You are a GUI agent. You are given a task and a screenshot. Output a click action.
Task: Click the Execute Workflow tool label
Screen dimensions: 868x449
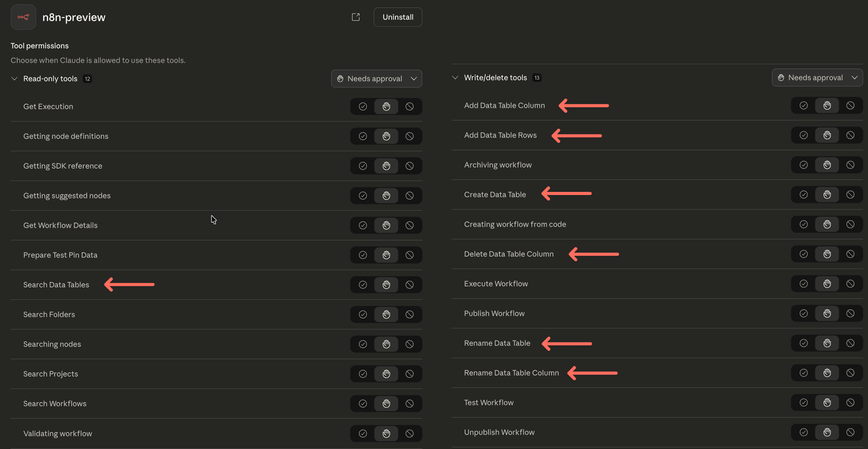[496, 284]
